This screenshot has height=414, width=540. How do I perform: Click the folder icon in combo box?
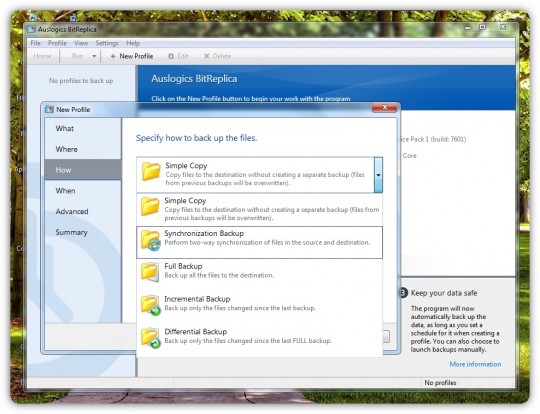pyautogui.click(x=151, y=171)
